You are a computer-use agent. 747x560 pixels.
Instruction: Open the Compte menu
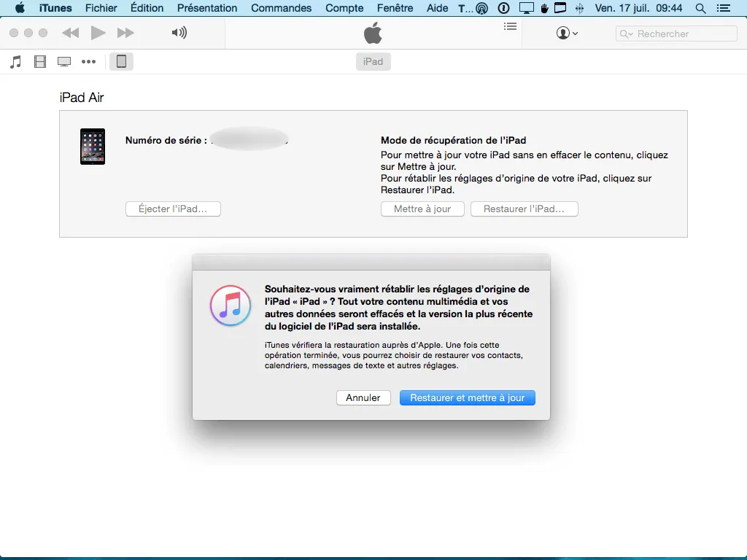click(x=344, y=8)
